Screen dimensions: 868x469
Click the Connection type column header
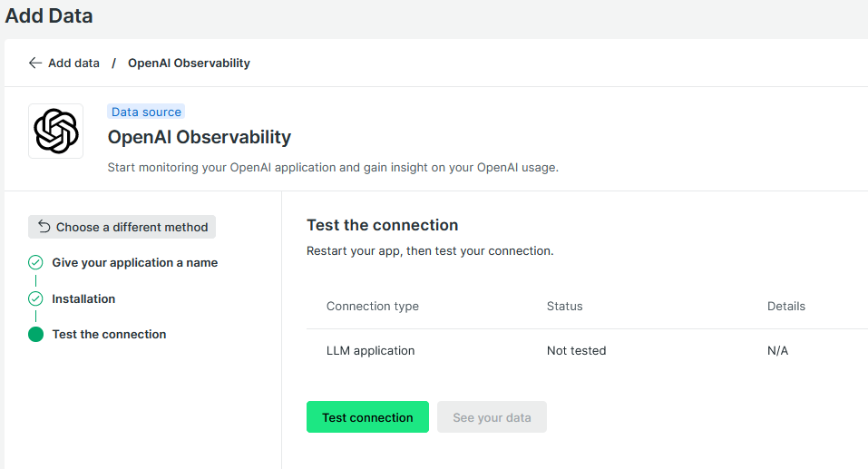[373, 307]
